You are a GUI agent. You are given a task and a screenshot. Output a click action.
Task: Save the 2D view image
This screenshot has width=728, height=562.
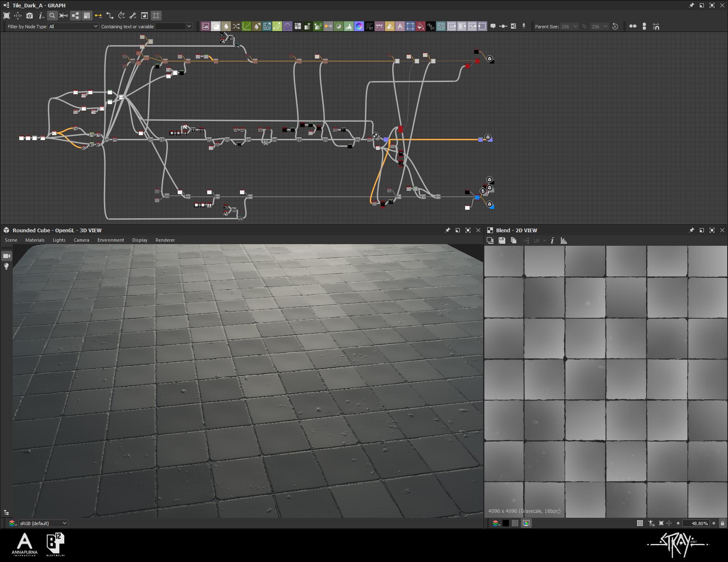(x=502, y=240)
